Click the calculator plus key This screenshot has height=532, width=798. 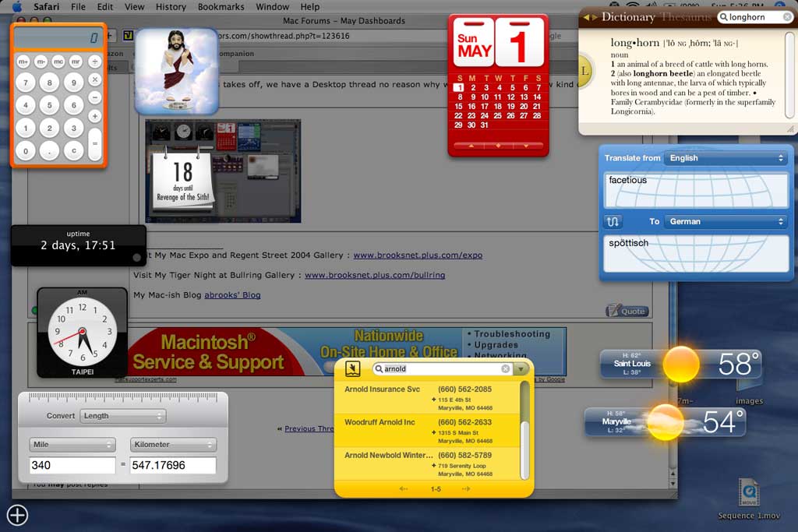tap(94, 115)
